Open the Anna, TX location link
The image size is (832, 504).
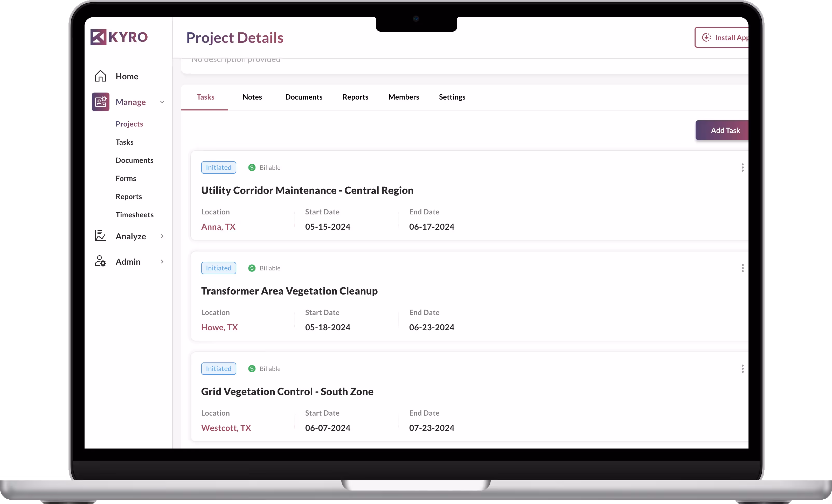(x=218, y=227)
